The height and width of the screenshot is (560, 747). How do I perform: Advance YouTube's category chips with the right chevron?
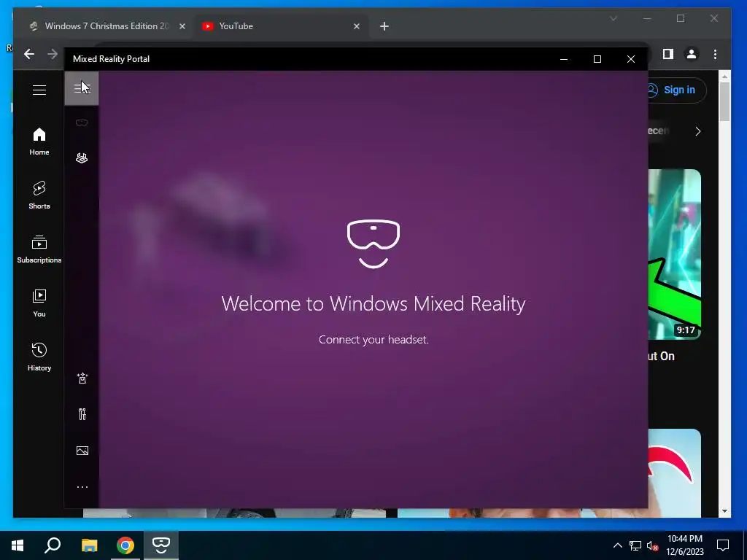click(697, 131)
